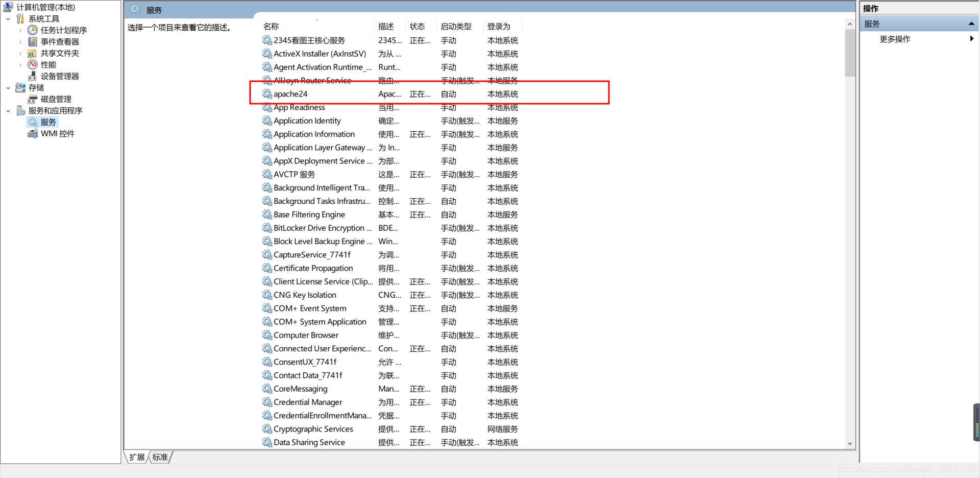Select the Application Information service
The height and width of the screenshot is (478, 980).
point(391,134)
